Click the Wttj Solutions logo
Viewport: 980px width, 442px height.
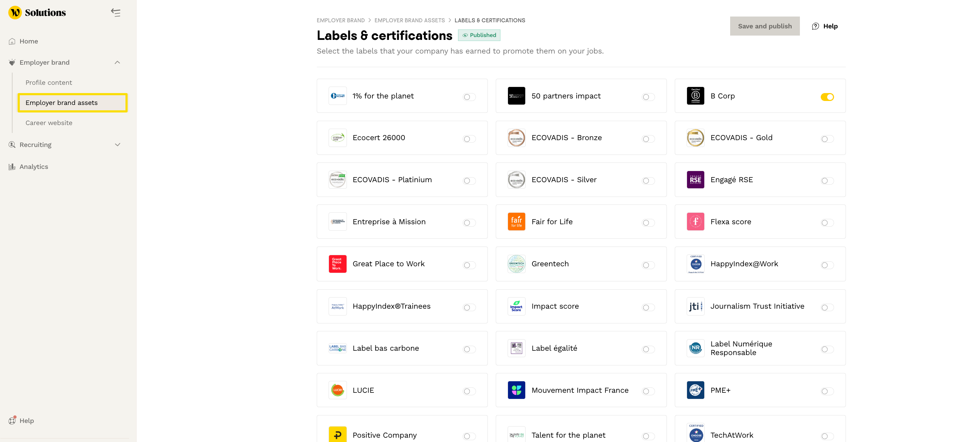pyautogui.click(x=37, y=13)
